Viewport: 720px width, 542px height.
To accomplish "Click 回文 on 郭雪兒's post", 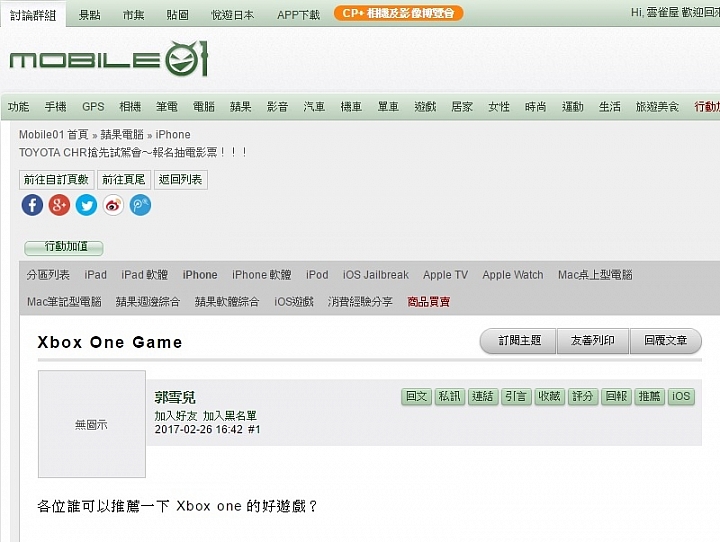I will point(416,396).
